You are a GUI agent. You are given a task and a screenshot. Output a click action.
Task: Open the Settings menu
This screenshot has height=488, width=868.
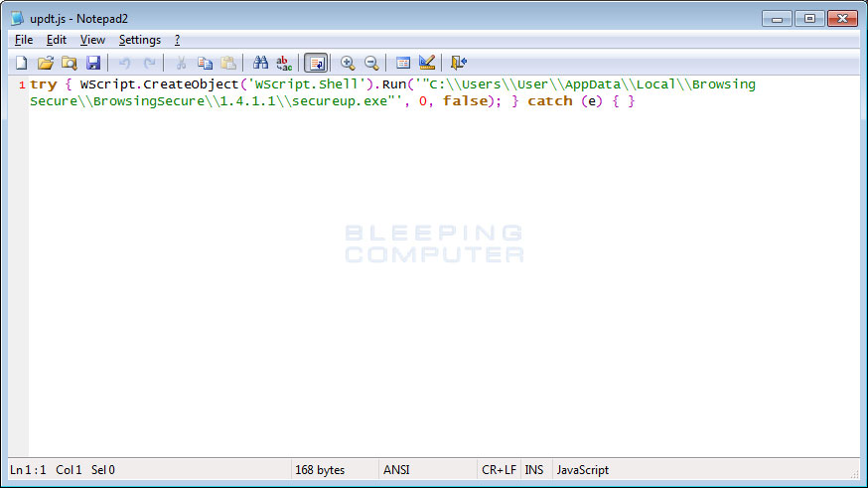click(x=139, y=40)
